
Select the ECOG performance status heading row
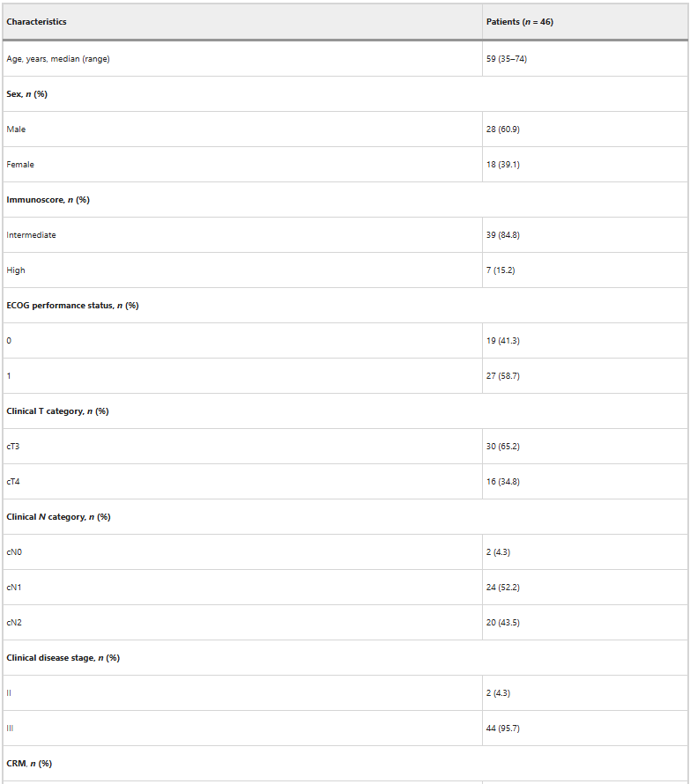click(72, 306)
